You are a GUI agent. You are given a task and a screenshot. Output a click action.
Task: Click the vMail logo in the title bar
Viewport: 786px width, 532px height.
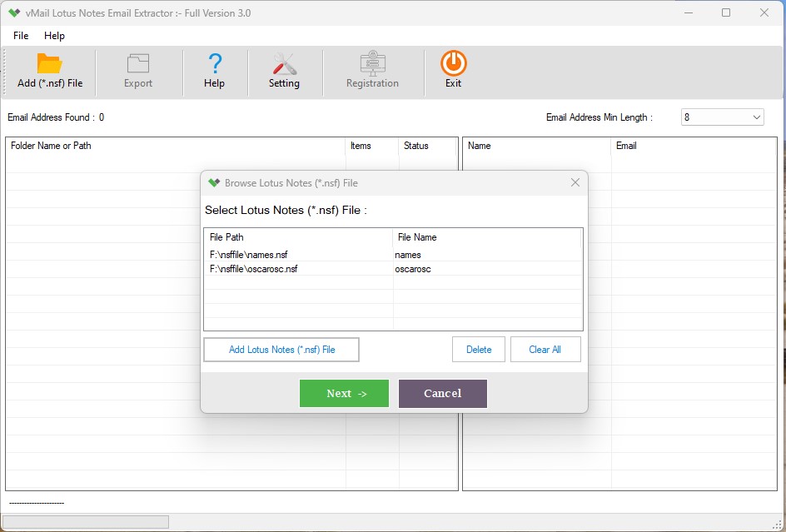point(14,13)
